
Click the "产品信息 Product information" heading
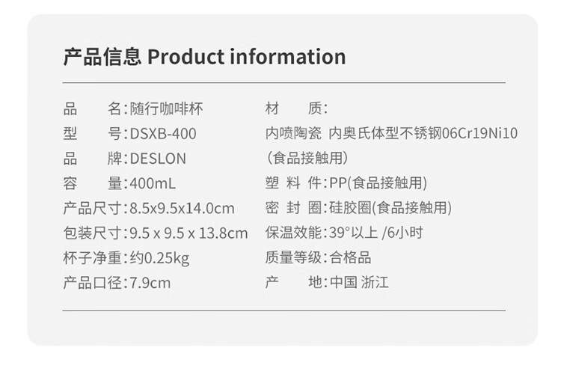click(205, 57)
